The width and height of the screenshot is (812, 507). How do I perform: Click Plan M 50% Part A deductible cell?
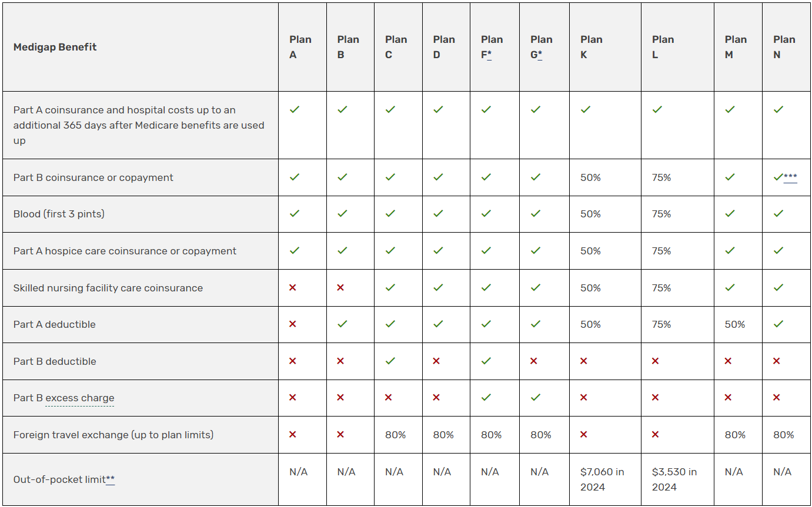(734, 324)
